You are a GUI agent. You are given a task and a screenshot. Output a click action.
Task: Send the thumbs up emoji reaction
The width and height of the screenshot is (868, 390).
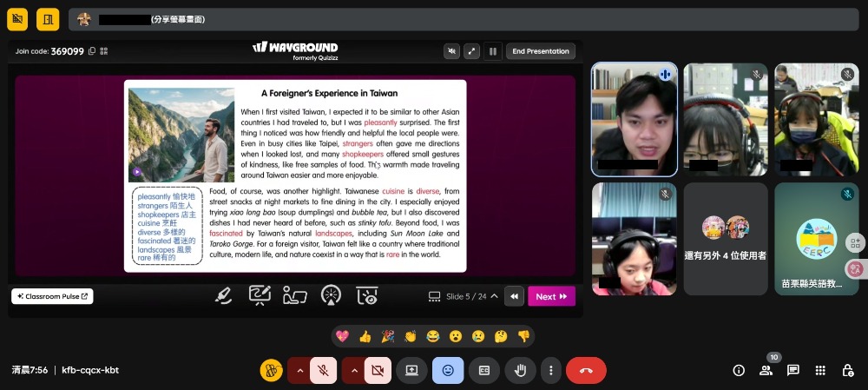click(x=365, y=336)
